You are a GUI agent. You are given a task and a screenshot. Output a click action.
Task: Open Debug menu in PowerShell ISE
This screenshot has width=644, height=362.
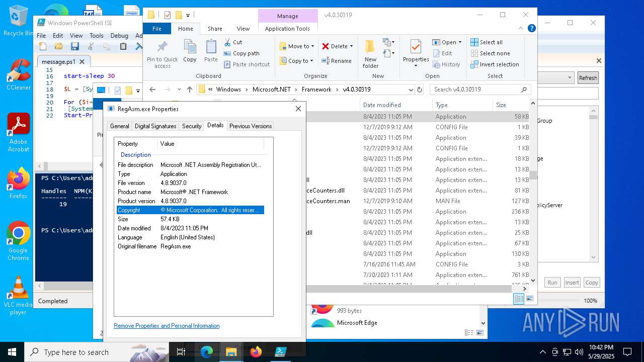[119, 36]
